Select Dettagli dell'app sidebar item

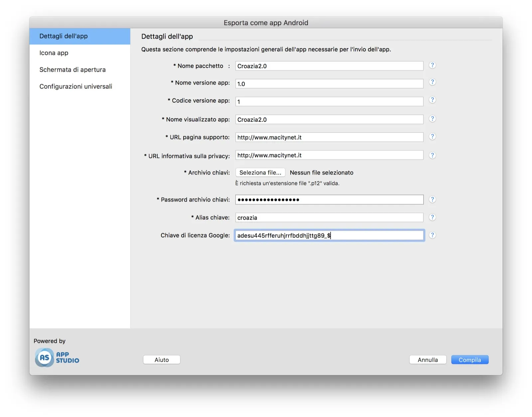coord(64,36)
